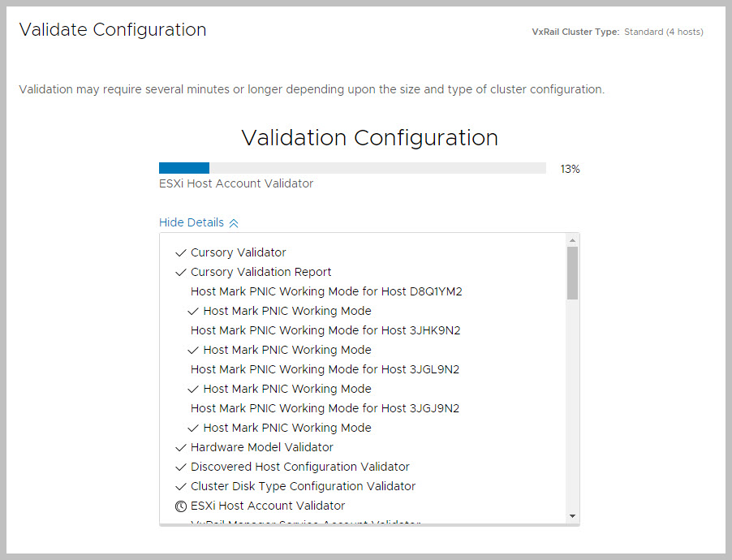Viewport: 732px width, 560px height.
Task: Click the scroll up arrow in details list
Action: coord(572,240)
